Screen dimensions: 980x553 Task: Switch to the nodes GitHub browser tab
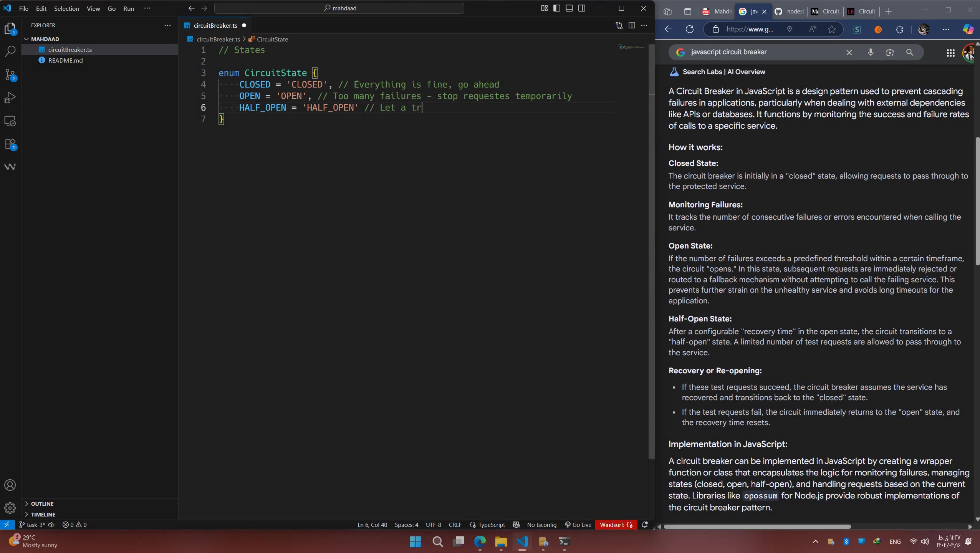pyautogui.click(x=789, y=12)
